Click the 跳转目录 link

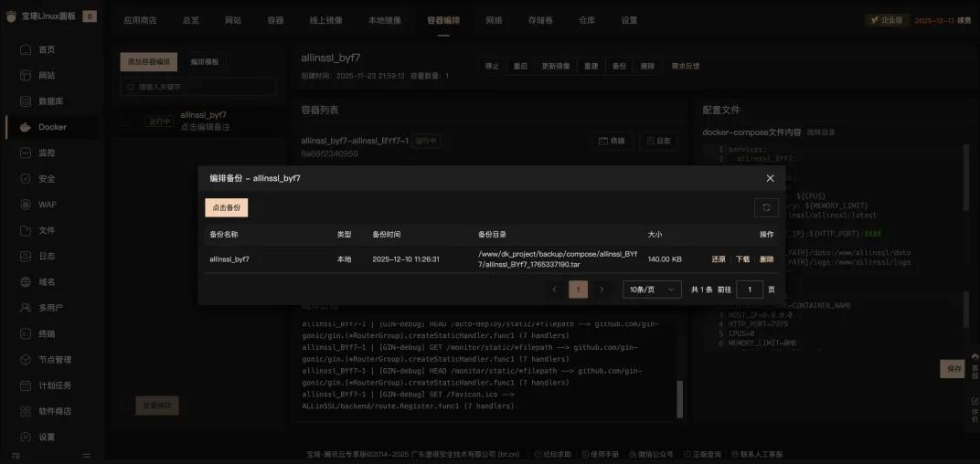point(821,132)
